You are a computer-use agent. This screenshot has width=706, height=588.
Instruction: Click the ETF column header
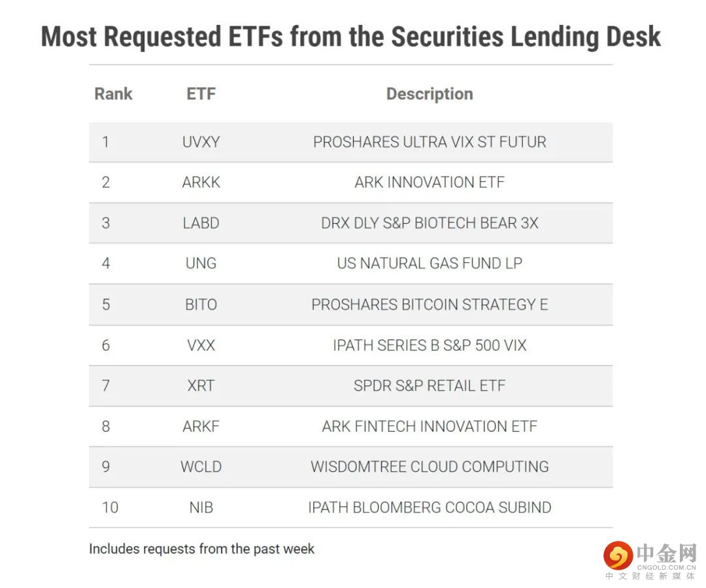[x=201, y=94]
